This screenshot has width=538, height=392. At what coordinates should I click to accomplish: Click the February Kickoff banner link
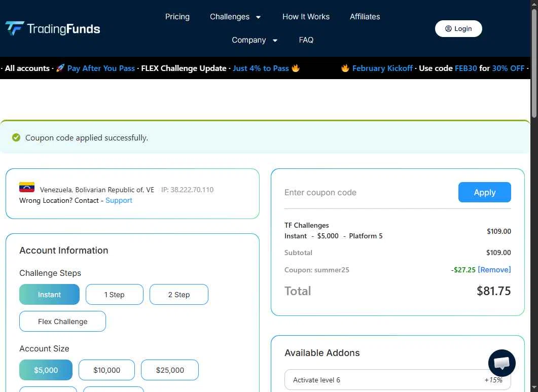point(382,68)
